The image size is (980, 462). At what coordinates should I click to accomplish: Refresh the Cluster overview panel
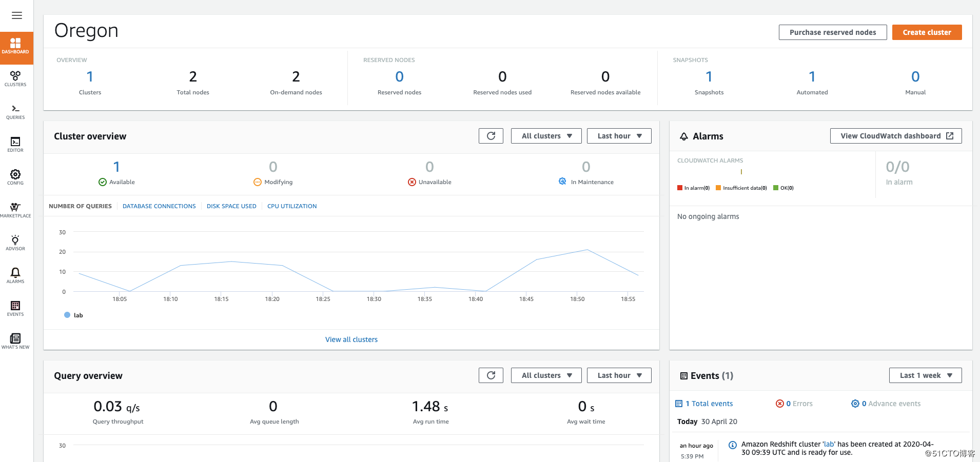coord(491,136)
